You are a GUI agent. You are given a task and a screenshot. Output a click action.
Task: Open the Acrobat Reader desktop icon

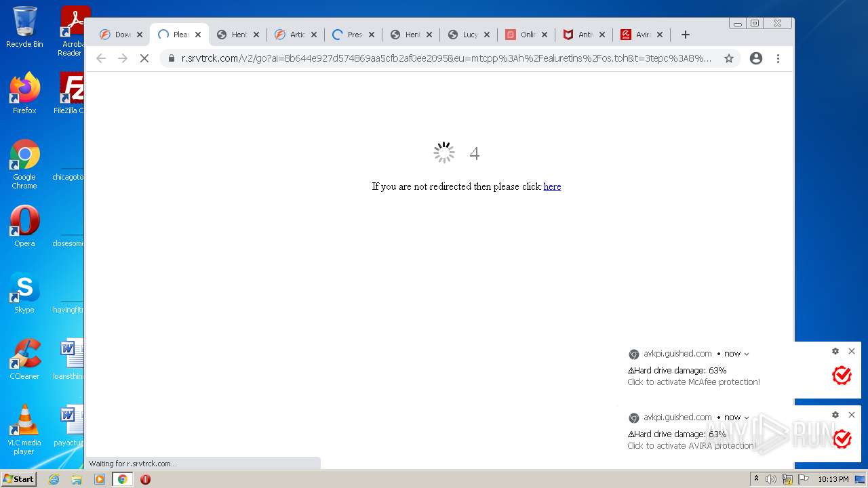[71, 31]
